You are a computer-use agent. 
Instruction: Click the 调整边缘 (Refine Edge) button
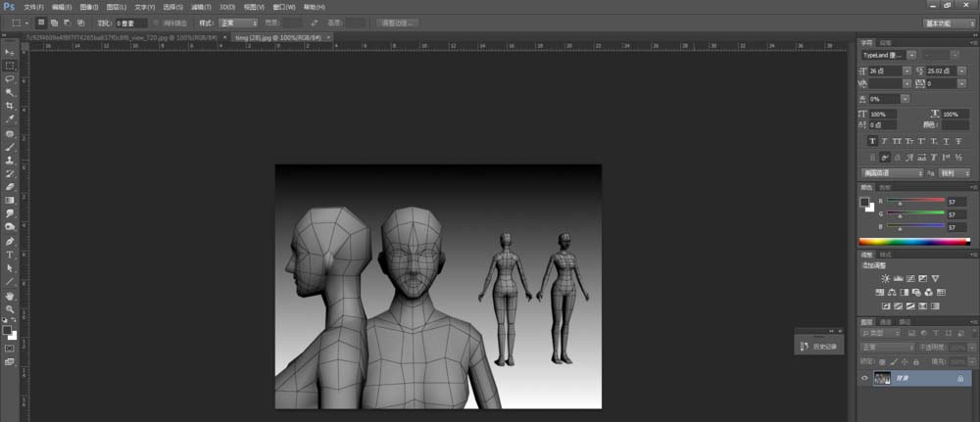click(396, 22)
